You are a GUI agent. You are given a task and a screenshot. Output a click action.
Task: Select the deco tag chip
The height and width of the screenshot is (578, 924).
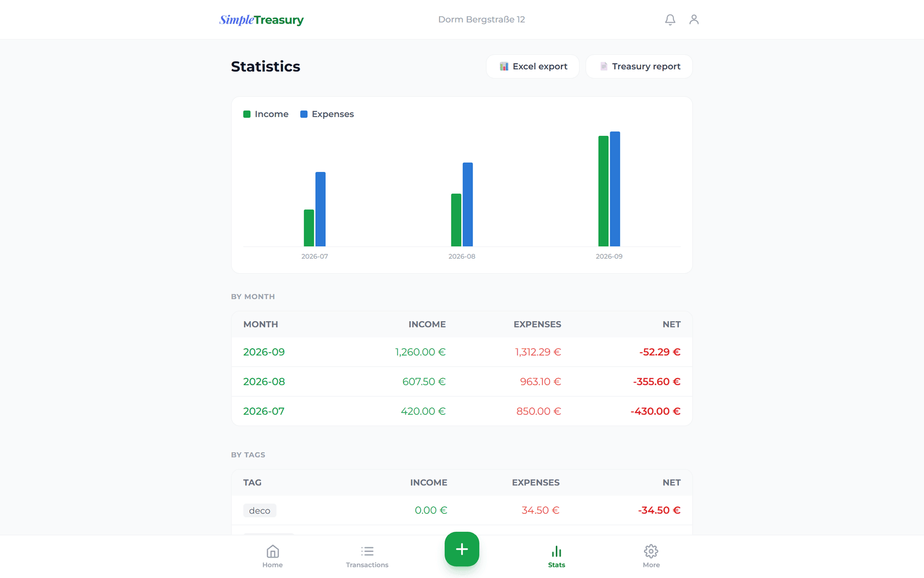[260, 511]
